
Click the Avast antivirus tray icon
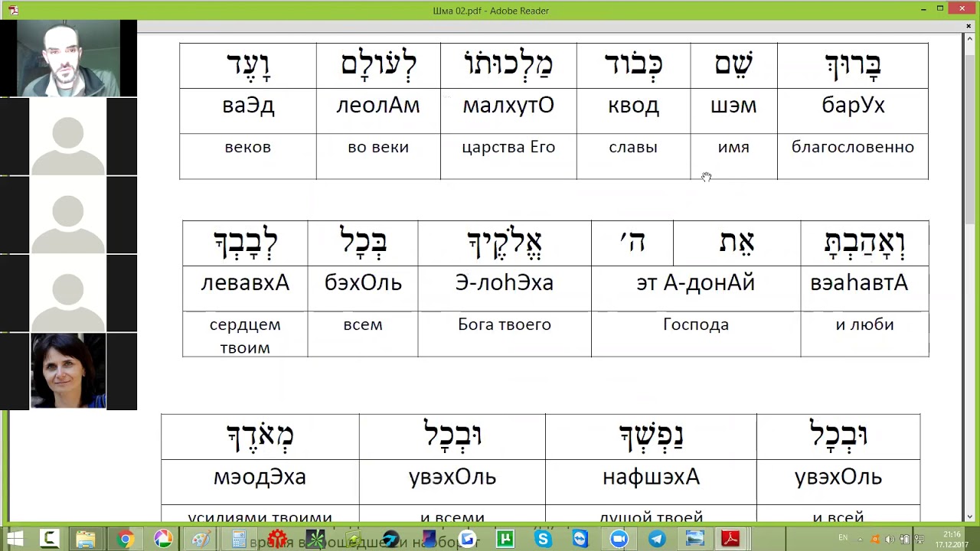[876, 540]
